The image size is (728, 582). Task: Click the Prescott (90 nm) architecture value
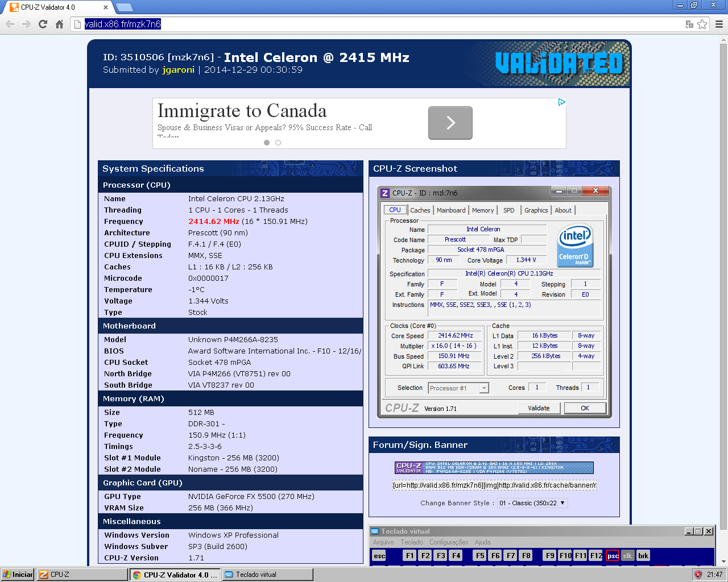click(218, 233)
